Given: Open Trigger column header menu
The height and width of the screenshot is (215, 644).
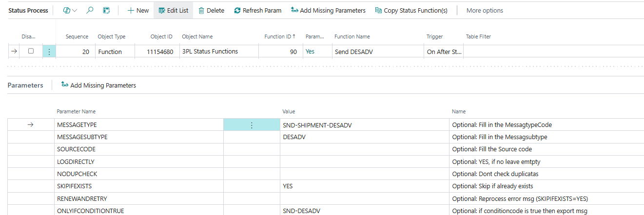Looking at the screenshot, I should pos(434,36).
